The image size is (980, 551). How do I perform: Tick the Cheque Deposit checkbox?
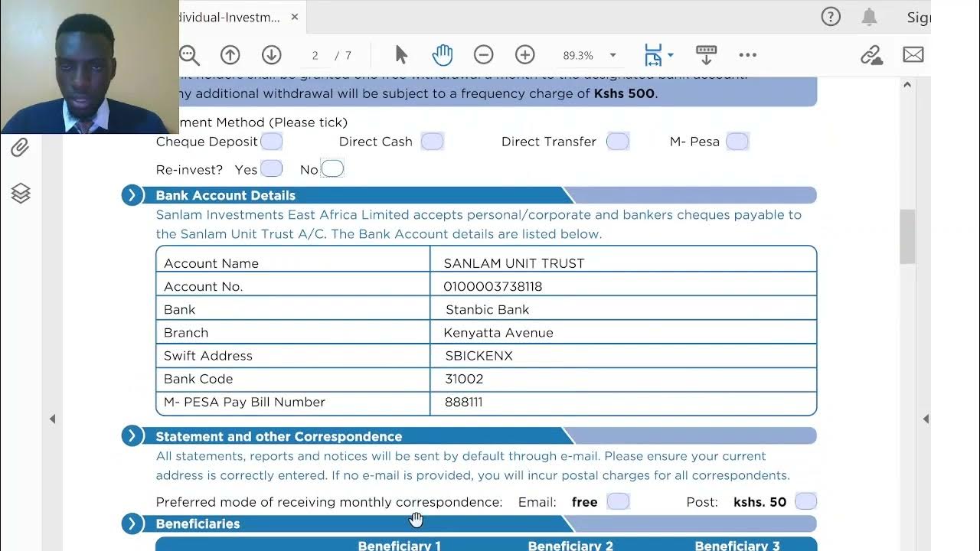272,142
